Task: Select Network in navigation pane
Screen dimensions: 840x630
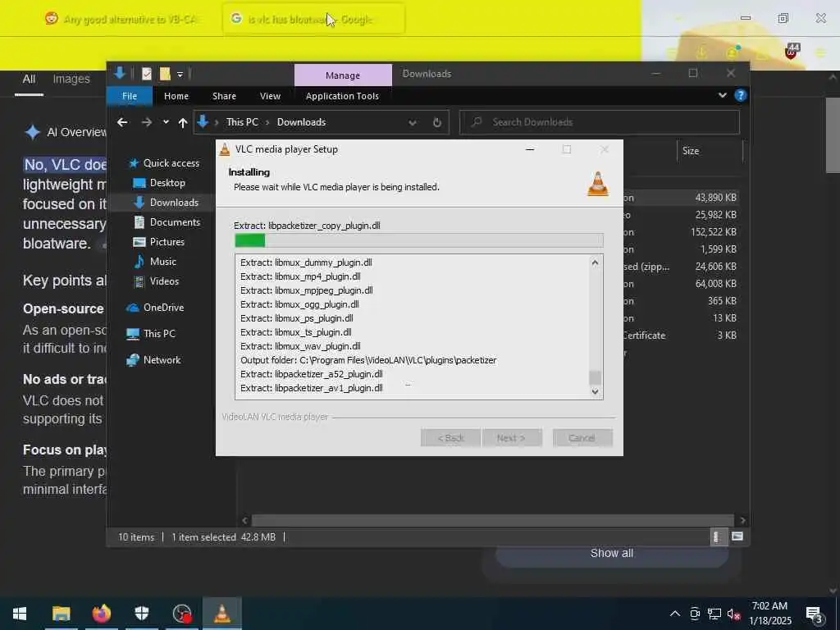Action: tap(162, 360)
